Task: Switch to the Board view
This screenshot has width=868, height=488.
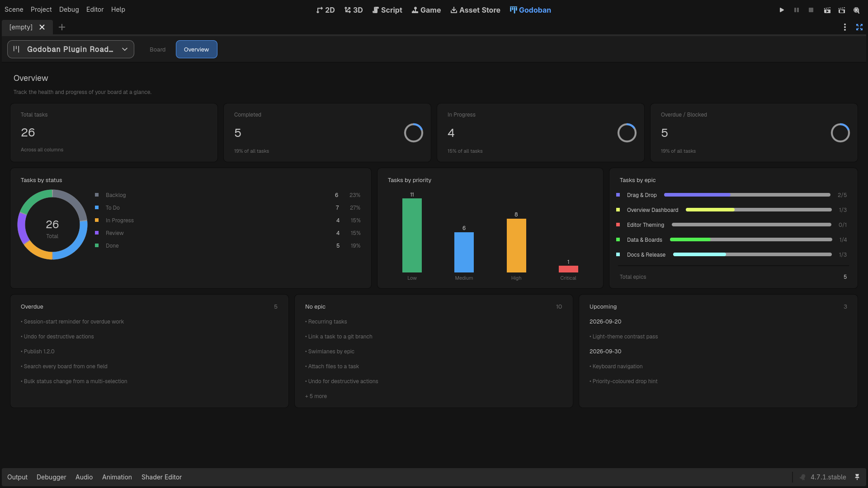Action: click(157, 49)
